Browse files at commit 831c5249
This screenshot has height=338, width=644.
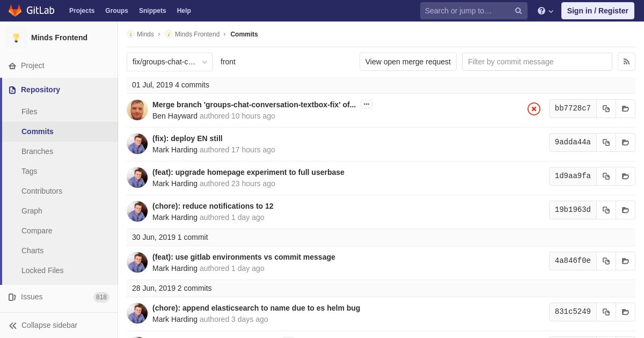pyautogui.click(x=625, y=312)
